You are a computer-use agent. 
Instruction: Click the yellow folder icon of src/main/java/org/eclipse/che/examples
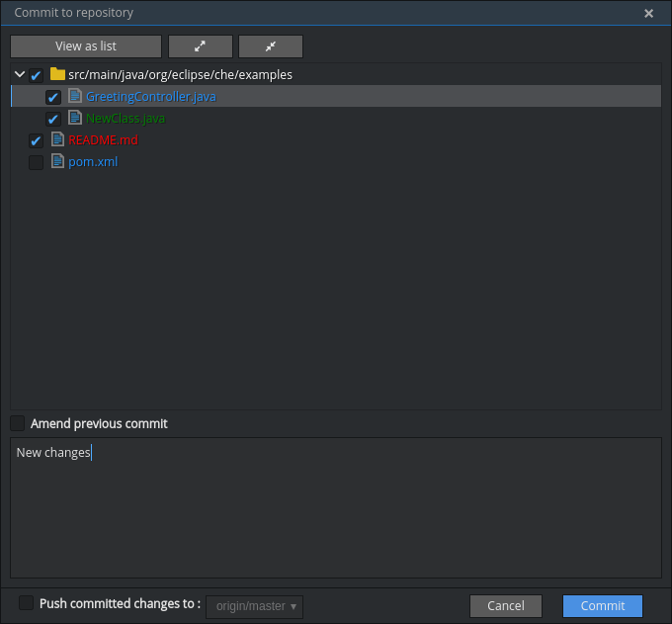(x=57, y=74)
